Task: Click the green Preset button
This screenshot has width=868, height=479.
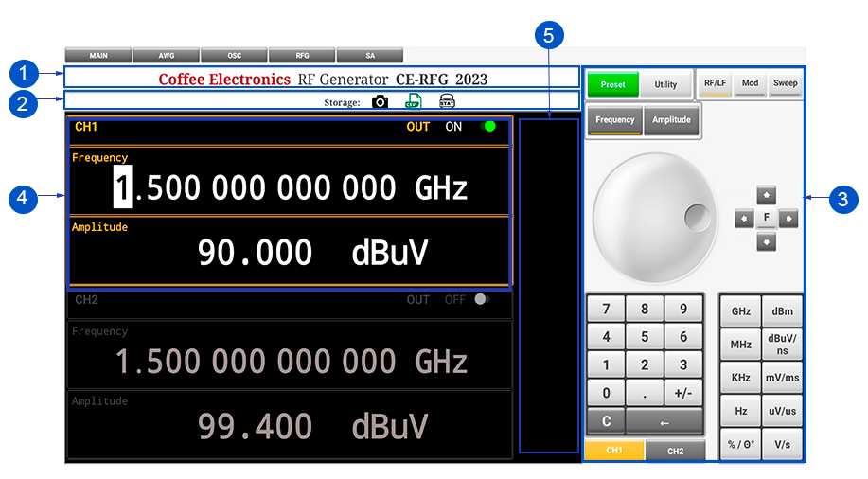Action: [612, 85]
